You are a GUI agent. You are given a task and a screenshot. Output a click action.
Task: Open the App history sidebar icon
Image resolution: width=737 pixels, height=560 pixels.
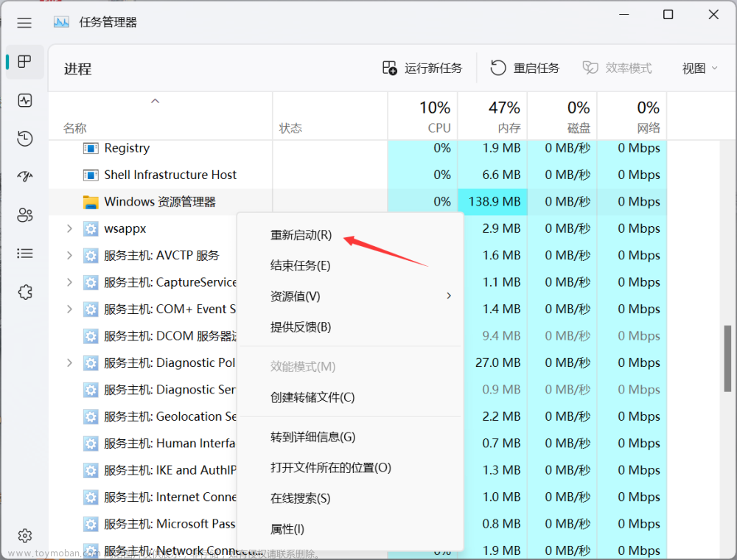pos(25,139)
